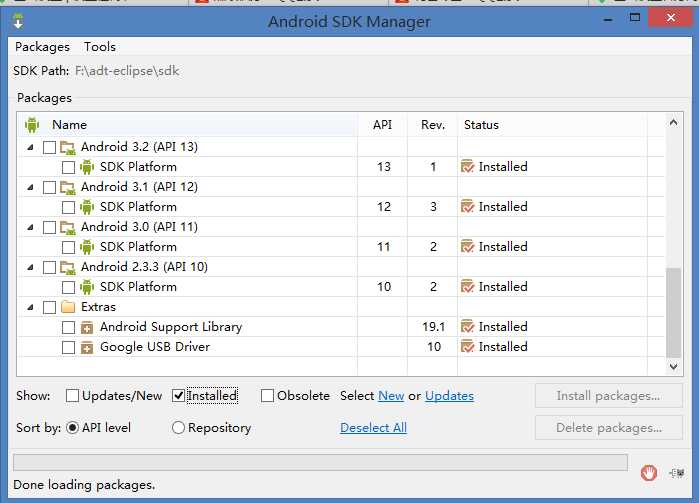Viewport: 699px width, 503px height.
Task: Click the SDK Path F:\adt-eclipse\sdk text
Action: pyautogui.click(x=127, y=71)
